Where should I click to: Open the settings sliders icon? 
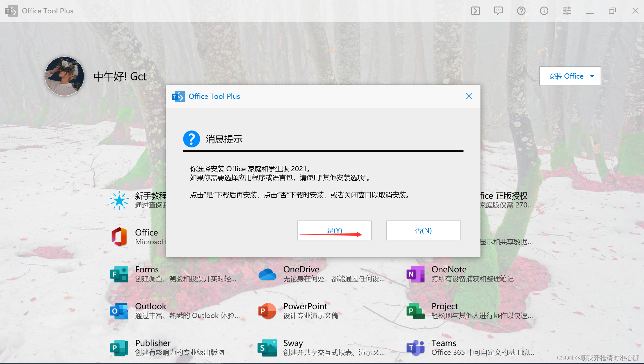tap(567, 11)
